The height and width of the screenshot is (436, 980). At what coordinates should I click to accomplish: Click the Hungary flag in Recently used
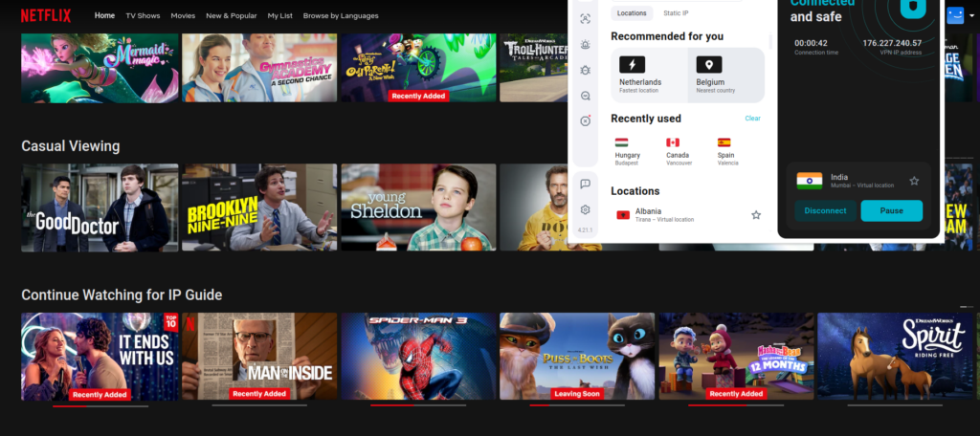pyautogui.click(x=621, y=142)
